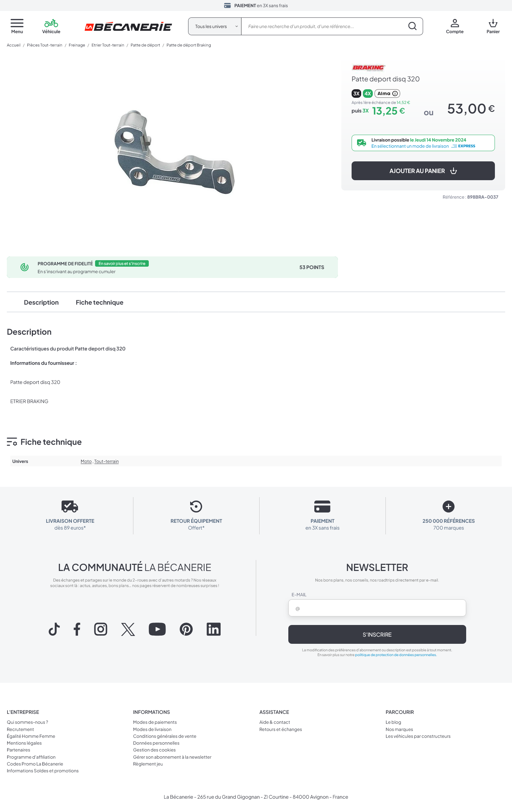Open the Panier cart icon

point(493,23)
